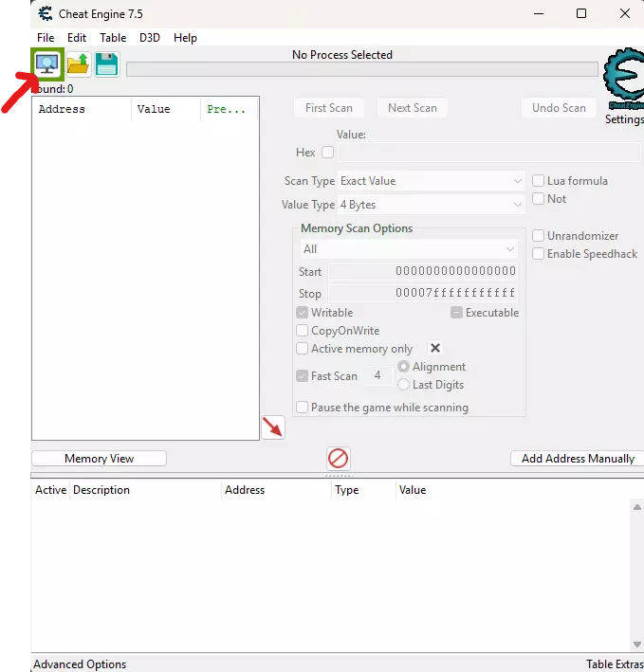Save the table with floppy disk icon
Image resolution: width=644 pixels, height=672 pixels.
click(107, 64)
